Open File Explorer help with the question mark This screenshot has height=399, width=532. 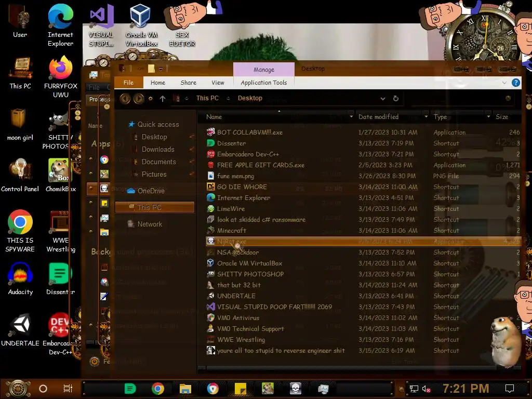point(516,83)
